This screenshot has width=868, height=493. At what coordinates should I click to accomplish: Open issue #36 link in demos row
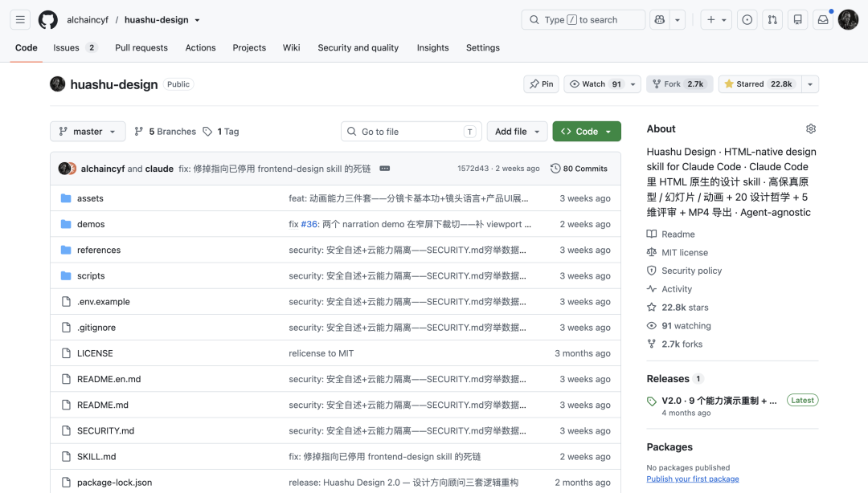309,224
